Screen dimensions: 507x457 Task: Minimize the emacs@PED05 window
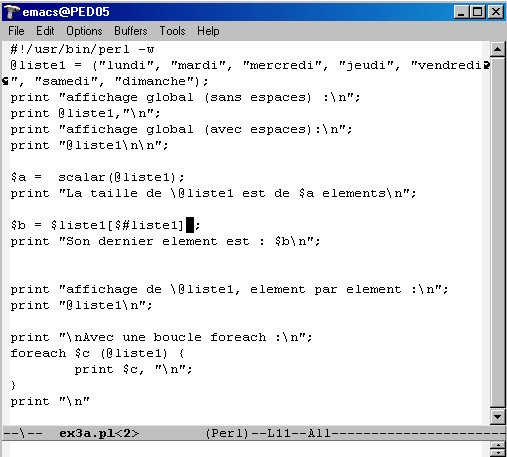[461, 12]
